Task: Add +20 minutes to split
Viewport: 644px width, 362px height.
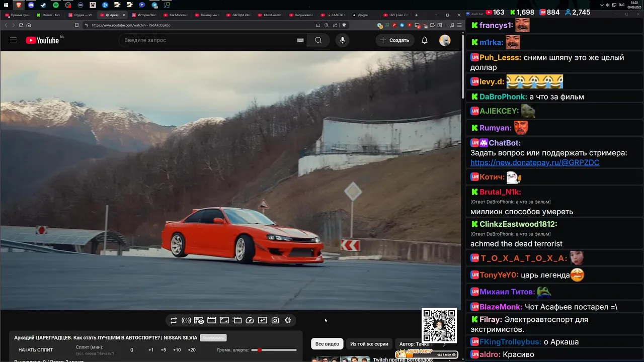Action: (192, 350)
